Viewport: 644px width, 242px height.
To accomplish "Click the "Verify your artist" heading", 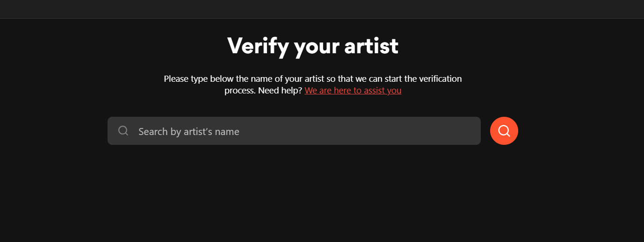I will tap(312, 46).
